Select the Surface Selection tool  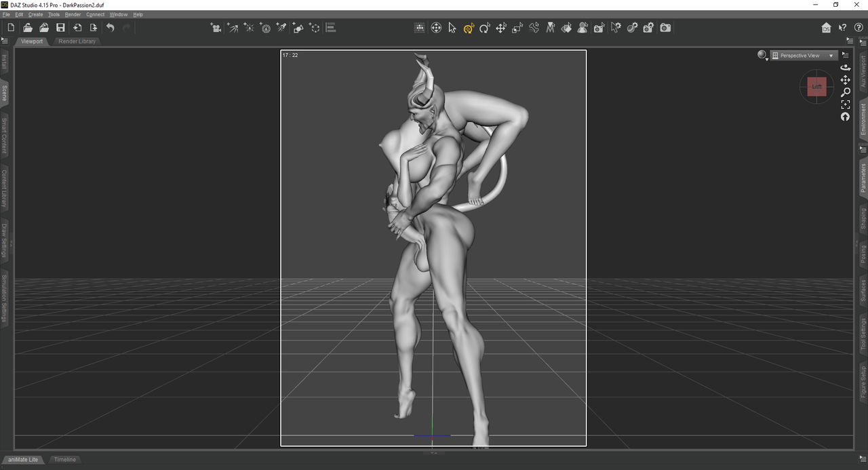coord(567,28)
